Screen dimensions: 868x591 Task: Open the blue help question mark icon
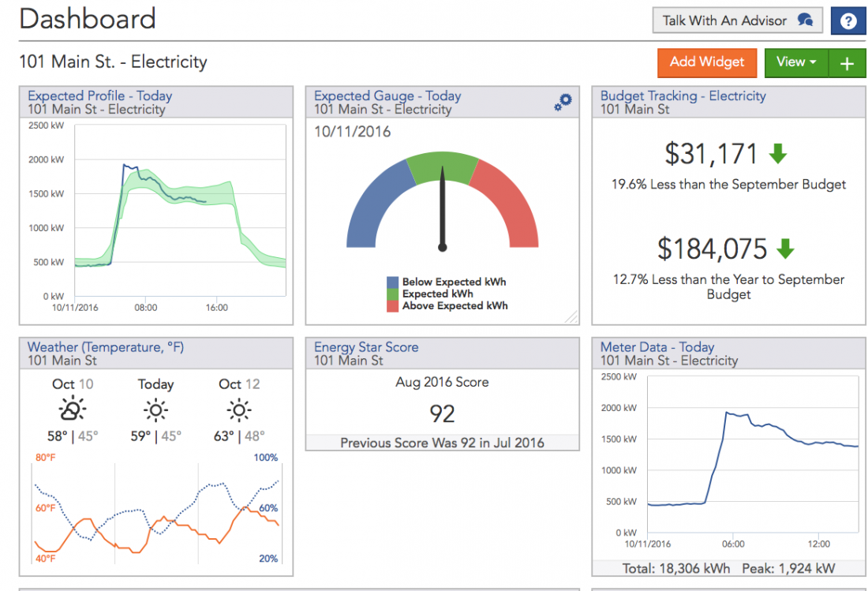847,21
